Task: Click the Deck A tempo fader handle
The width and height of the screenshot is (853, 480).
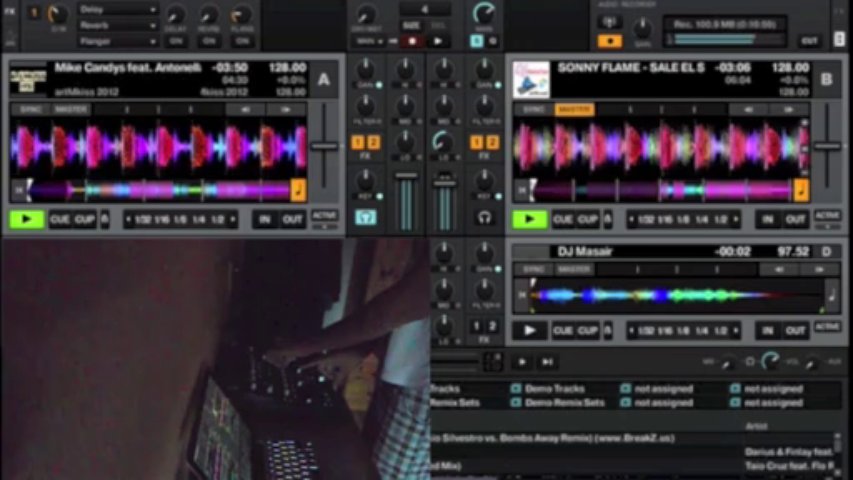Action: 324,146
